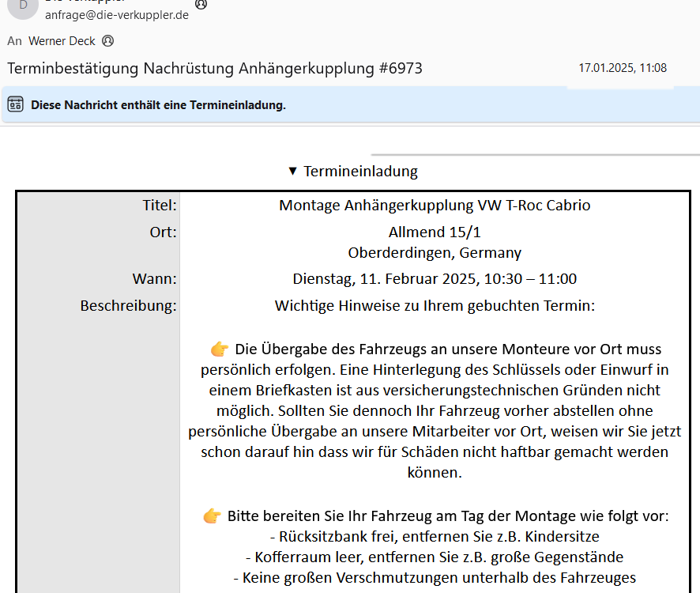Click the Wann: label
The height and width of the screenshot is (593, 700).
coord(155,278)
